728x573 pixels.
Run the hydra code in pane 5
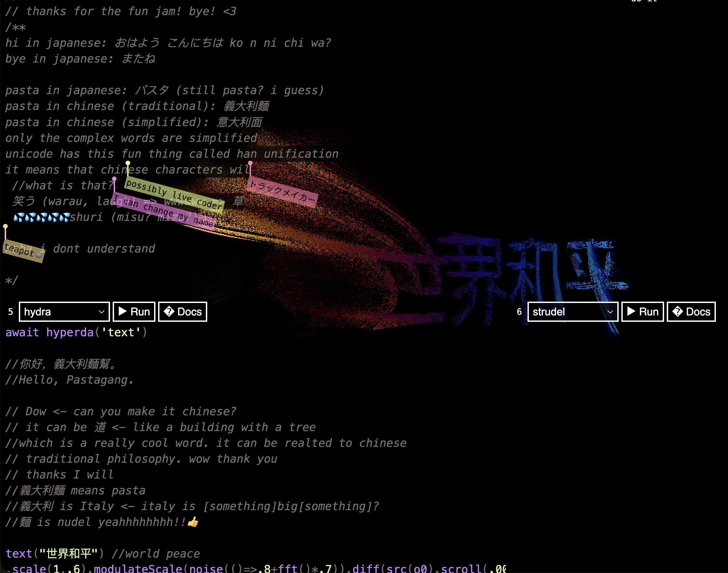pos(134,312)
